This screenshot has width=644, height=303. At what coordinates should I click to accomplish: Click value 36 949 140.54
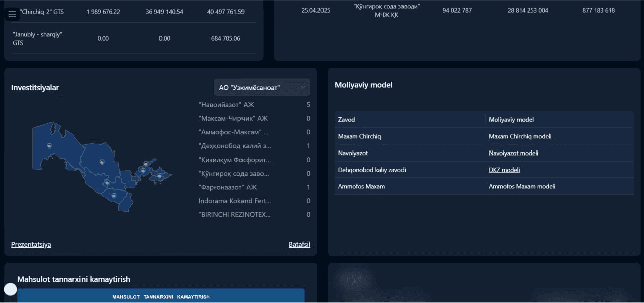point(165,11)
